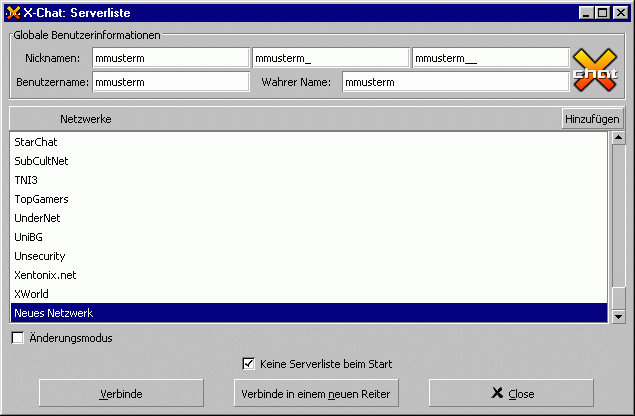Focus the third nickname field mmusterm__

coord(491,58)
